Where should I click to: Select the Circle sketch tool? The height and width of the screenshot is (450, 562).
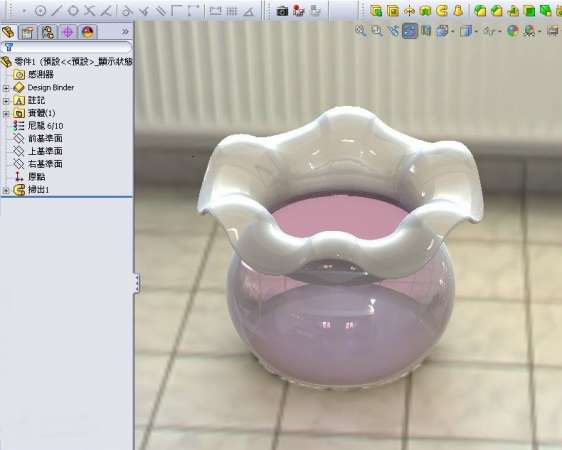[40, 11]
